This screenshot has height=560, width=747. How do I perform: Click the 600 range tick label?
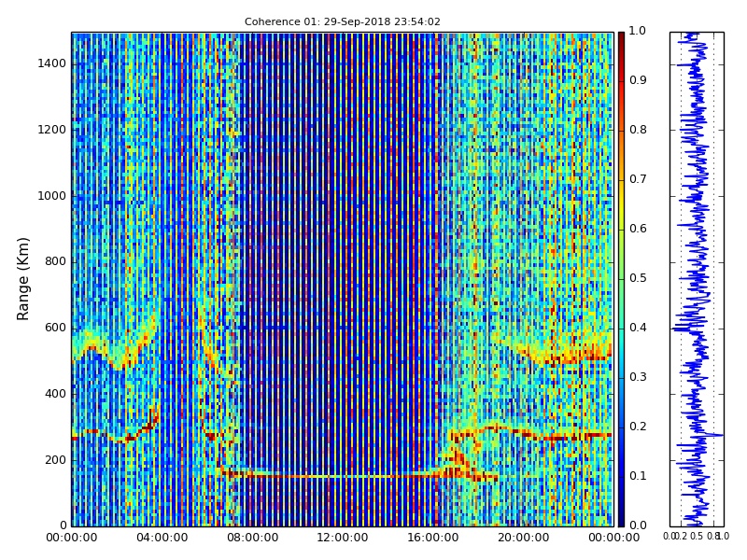point(55,328)
